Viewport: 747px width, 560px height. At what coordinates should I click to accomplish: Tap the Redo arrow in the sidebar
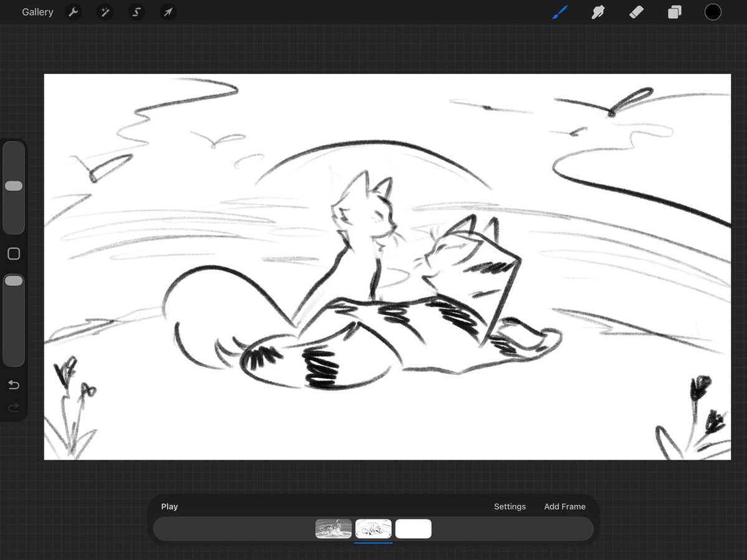click(14, 408)
